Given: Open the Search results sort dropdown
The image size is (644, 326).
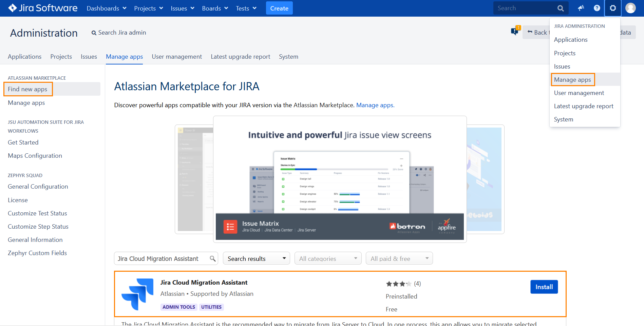Looking at the screenshot, I should pyautogui.click(x=257, y=258).
